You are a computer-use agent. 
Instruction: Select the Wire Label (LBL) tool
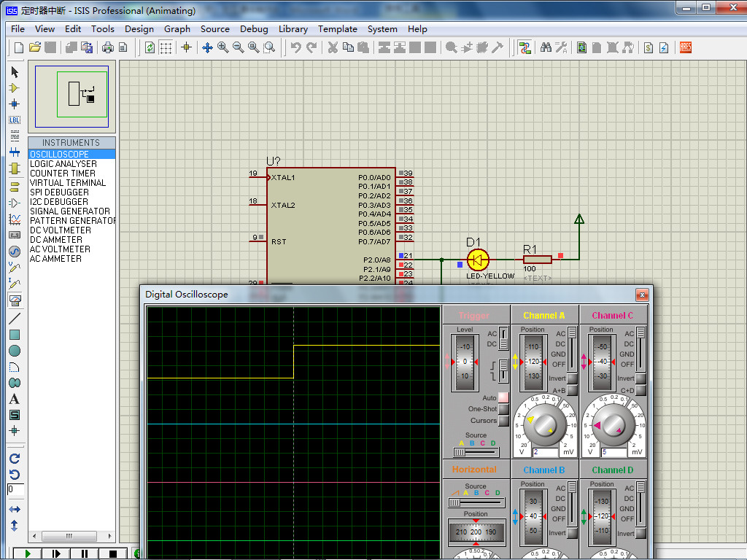tap(15, 120)
